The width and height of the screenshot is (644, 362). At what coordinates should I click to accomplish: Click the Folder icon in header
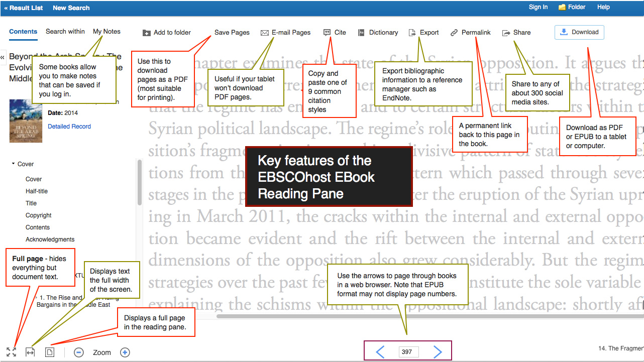coord(562,8)
